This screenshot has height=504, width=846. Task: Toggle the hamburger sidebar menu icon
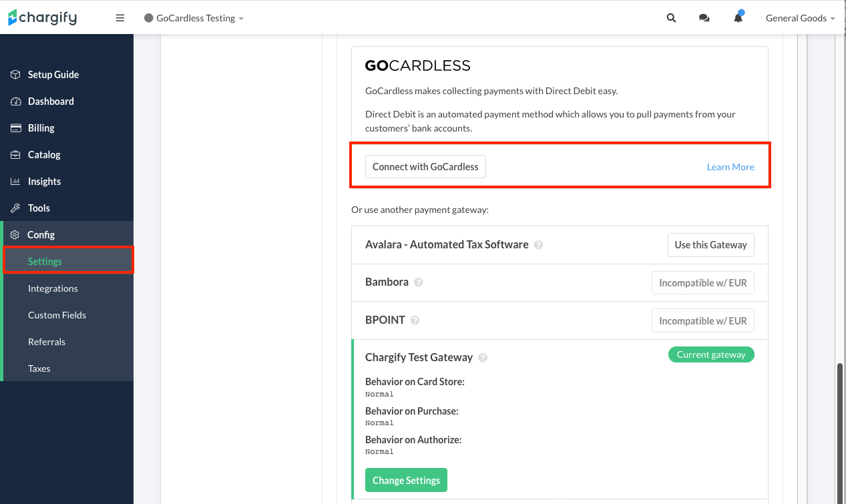pos(120,18)
